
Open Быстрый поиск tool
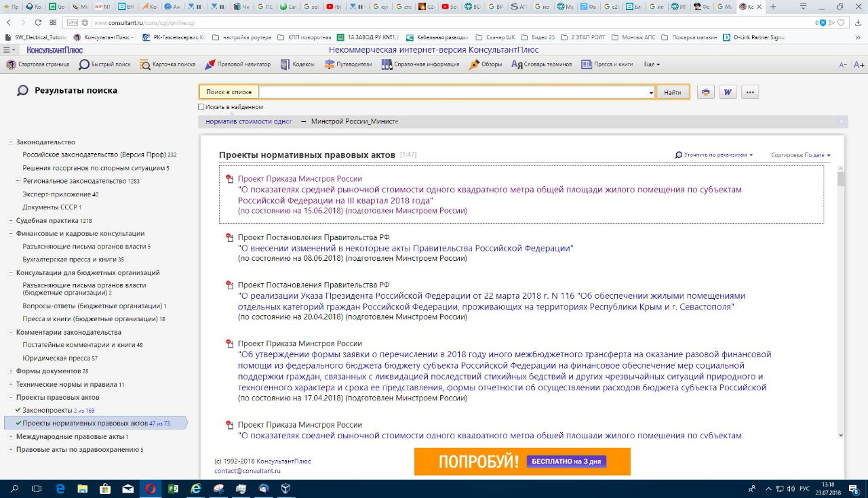[x=104, y=64]
